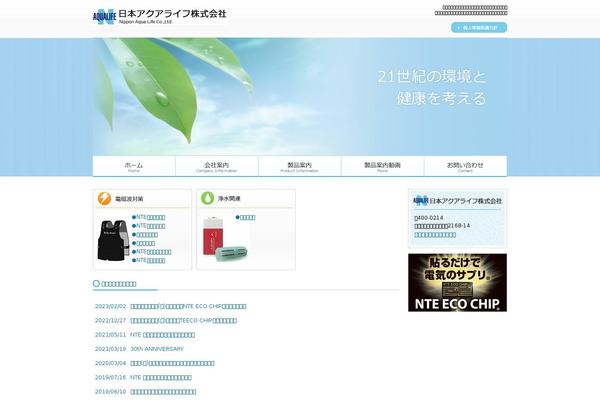Open the お問い合わせ Contact tab
This screenshot has width=600, height=400.
click(465, 166)
